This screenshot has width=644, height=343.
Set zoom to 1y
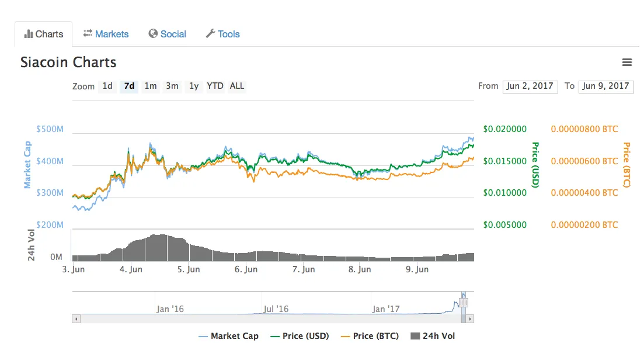194,86
